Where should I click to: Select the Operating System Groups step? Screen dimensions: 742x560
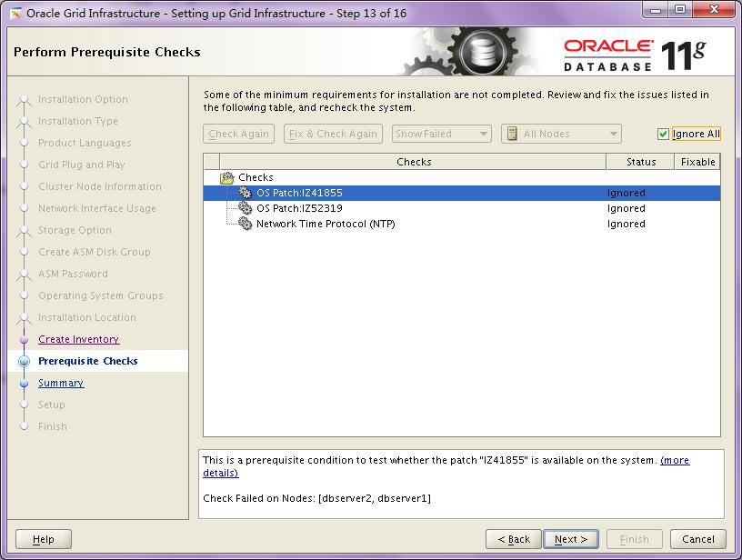(101, 295)
